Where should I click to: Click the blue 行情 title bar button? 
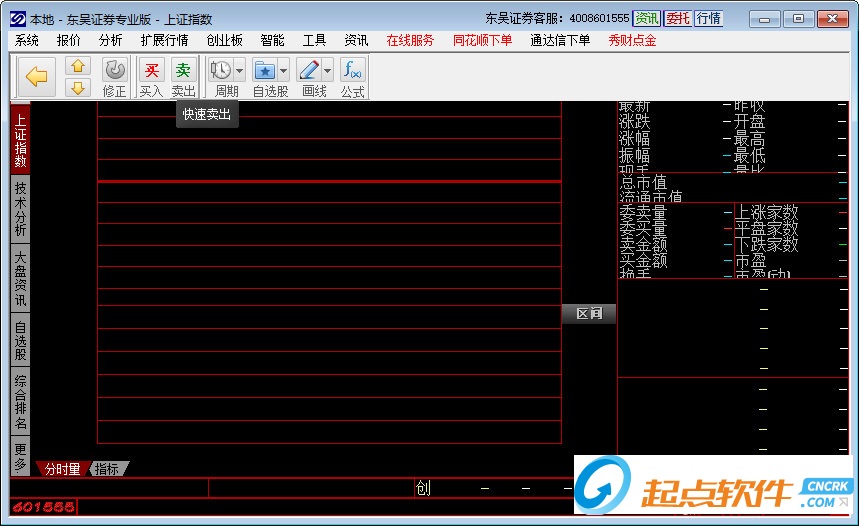[709, 19]
